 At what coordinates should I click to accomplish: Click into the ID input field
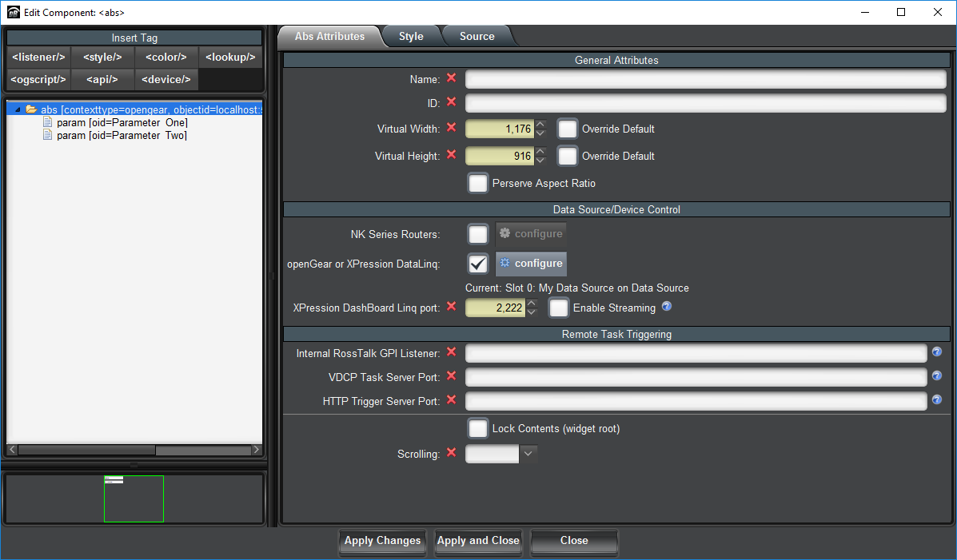tap(705, 103)
